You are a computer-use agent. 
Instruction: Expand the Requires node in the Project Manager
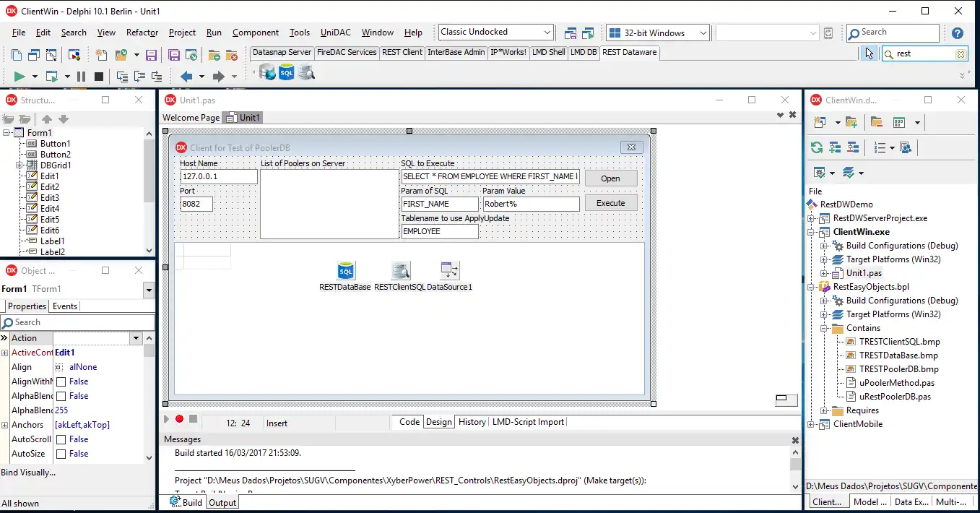click(x=825, y=410)
